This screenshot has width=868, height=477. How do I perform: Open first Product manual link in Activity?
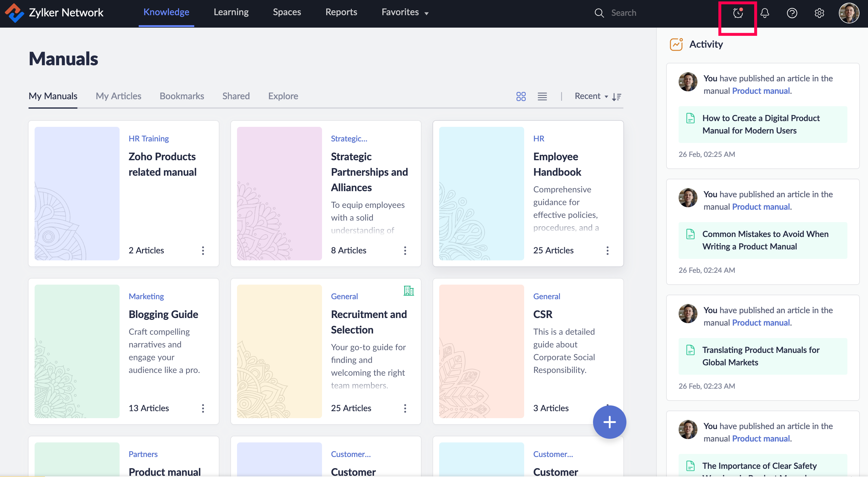coord(761,91)
